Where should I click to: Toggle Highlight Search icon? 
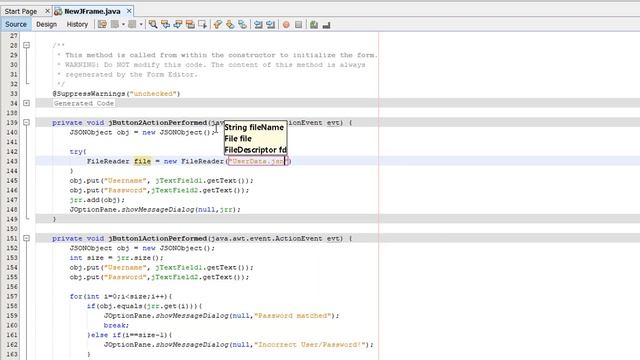click(x=190, y=24)
